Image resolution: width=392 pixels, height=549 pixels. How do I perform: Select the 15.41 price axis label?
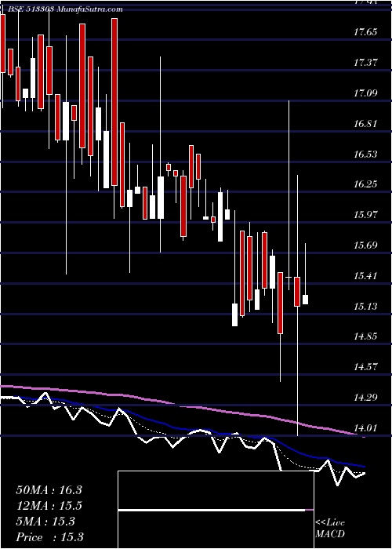(365, 276)
